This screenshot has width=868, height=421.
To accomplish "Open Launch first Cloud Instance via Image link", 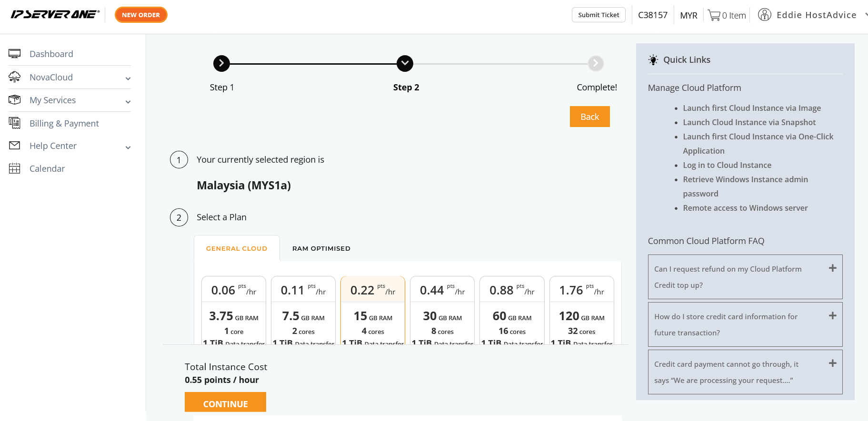I will (x=752, y=108).
